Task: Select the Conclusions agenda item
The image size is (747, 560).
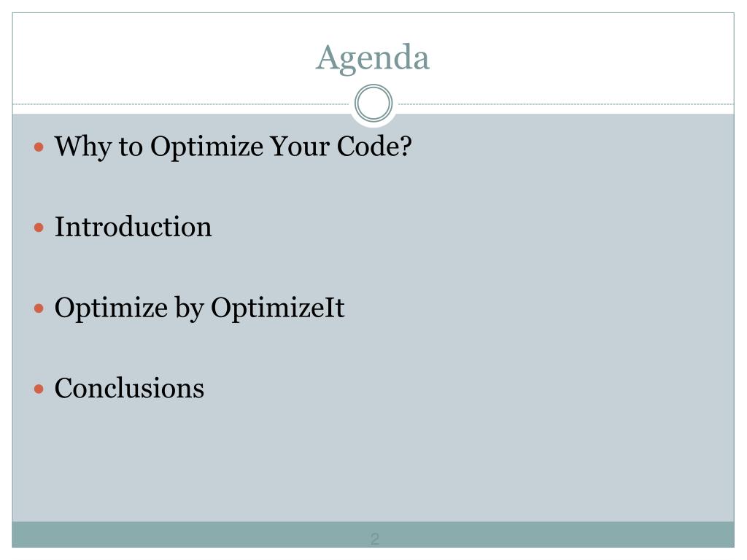Action: [129, 388]
